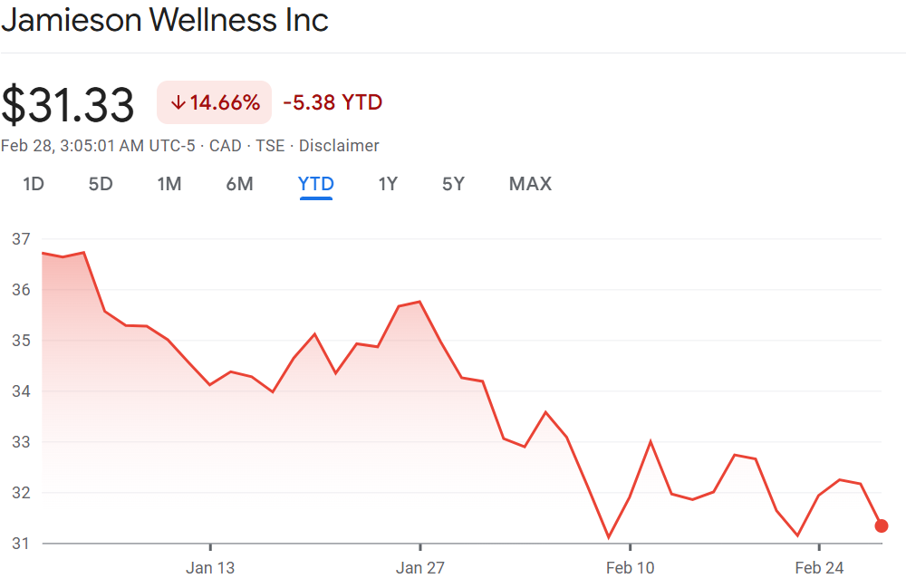Viewport: 906px width, 588px height.
Task: Click the 14.66% change badge
Action: tap(215, 102)
